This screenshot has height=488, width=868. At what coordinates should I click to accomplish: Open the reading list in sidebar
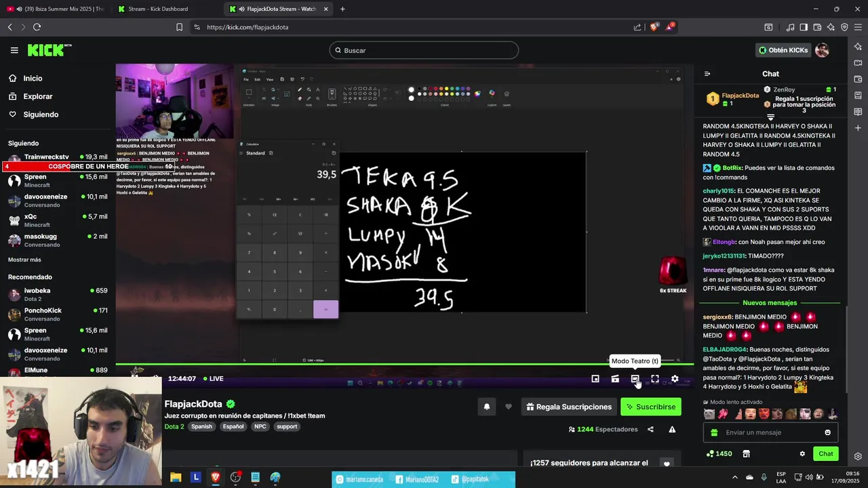tap(858, 111)
